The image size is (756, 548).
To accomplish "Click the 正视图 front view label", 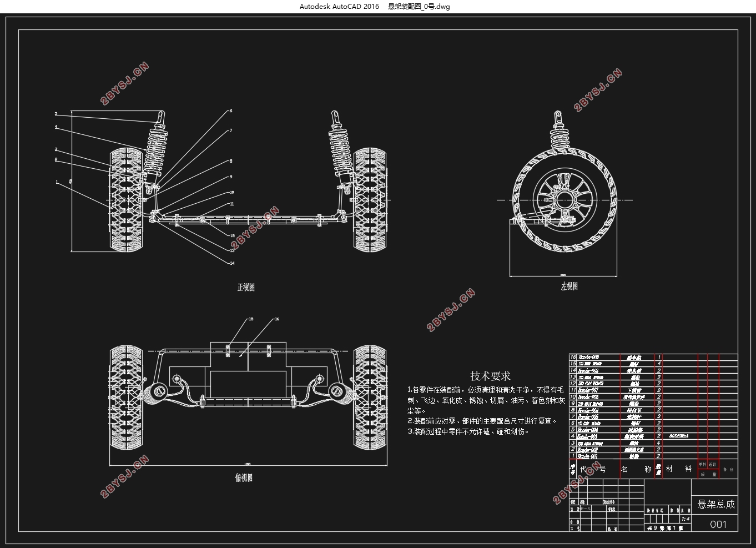I will pyautogui.click(x=246, y=288).
